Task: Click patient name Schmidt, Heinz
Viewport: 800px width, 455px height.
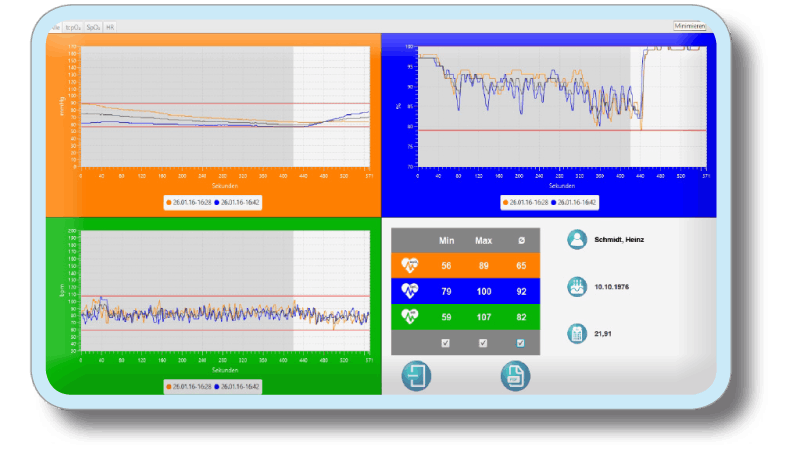Action: coord(621,241)
